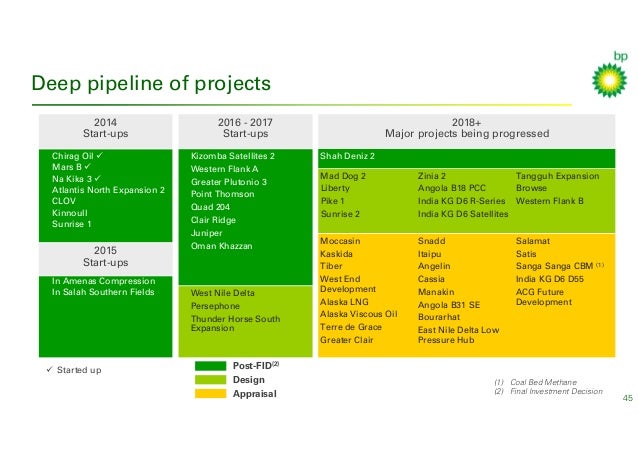Click the checkmark next to Na Kika 3

tap(98, 178)
